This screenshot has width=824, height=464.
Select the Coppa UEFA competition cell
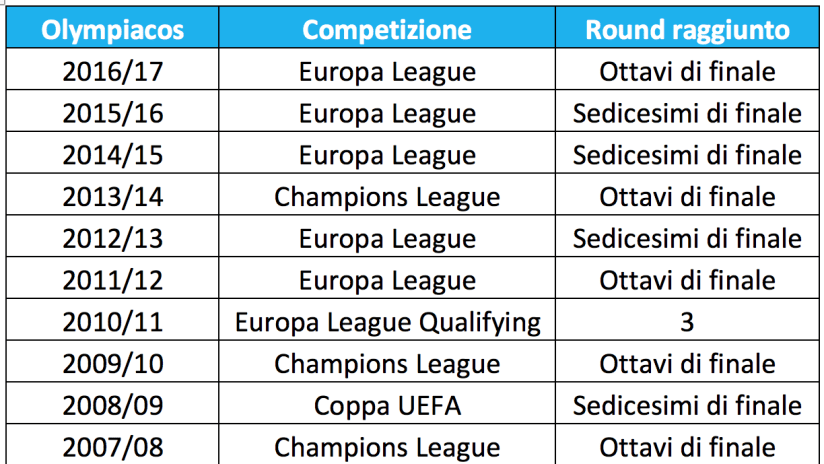click(x=387, y=403)
